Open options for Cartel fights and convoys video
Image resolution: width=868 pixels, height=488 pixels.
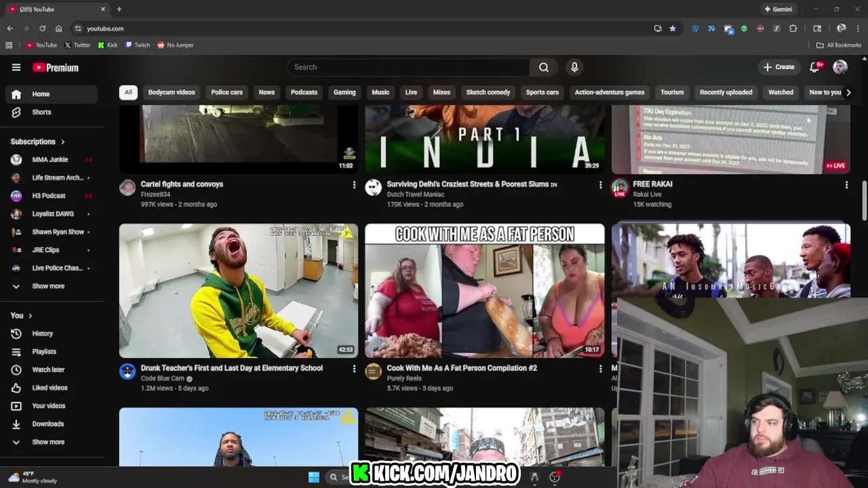pyautogui.click(x=353, y=184)
